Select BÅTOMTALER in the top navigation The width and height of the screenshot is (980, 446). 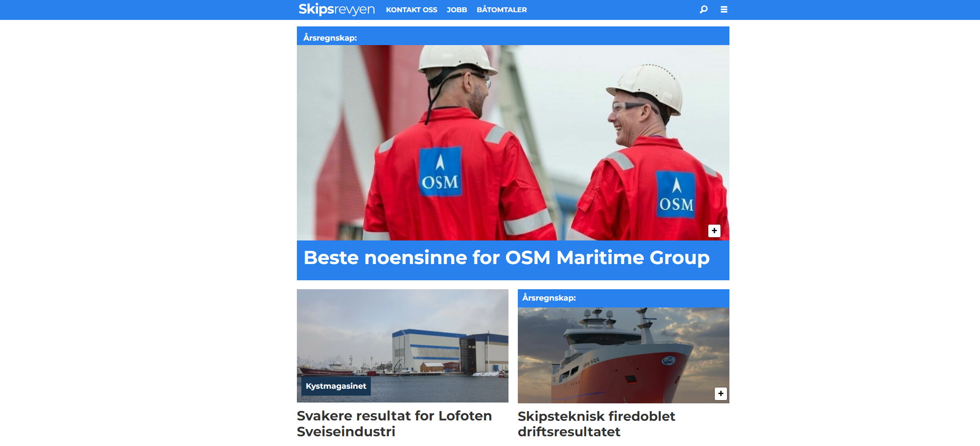pyautogui.click(x=502, y=10)
